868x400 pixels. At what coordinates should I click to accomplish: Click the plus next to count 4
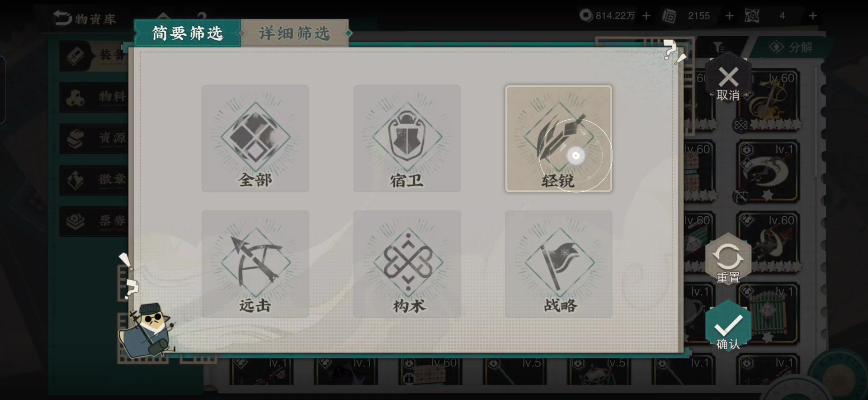coord(813,16)
